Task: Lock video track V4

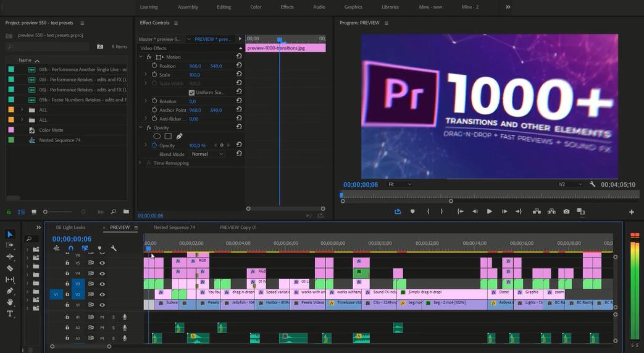Action: (67, 273)
